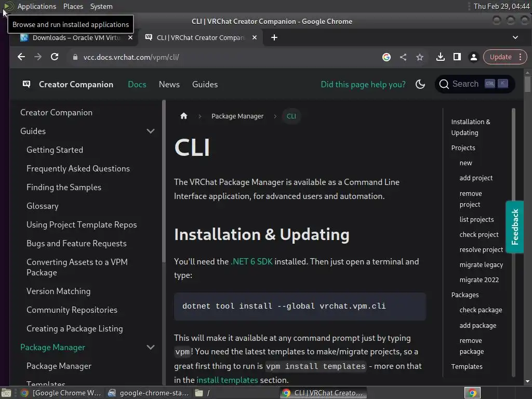Image resolution: width=532 pixels, height=399 pixels.
Task: Click the page vertical scrollbar thumb
Action: pos(527,84)
